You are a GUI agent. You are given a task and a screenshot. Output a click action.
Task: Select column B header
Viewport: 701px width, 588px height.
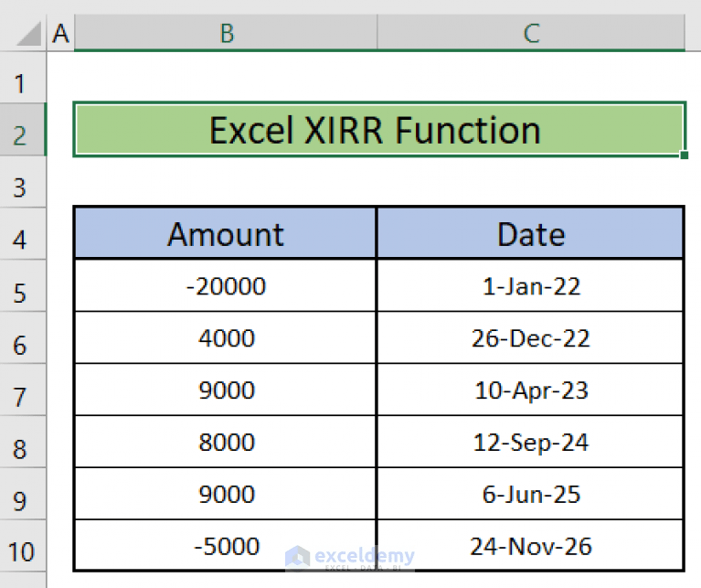(x=226, y=33)
